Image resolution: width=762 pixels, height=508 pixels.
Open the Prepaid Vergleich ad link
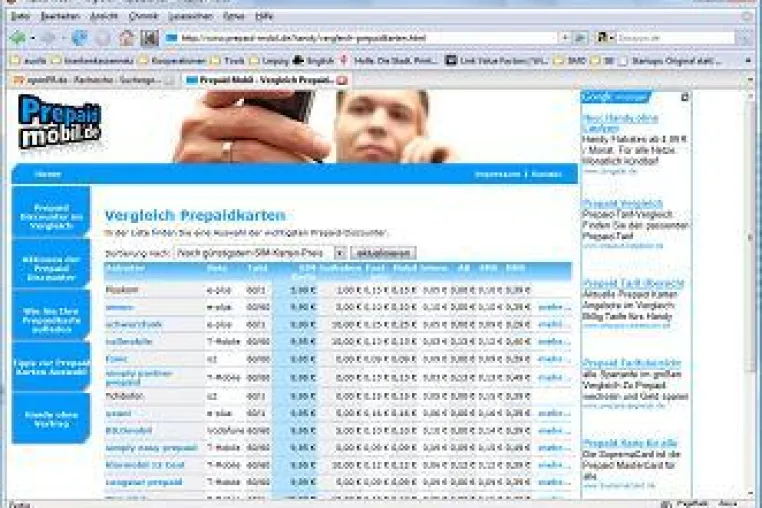[622, 203]
